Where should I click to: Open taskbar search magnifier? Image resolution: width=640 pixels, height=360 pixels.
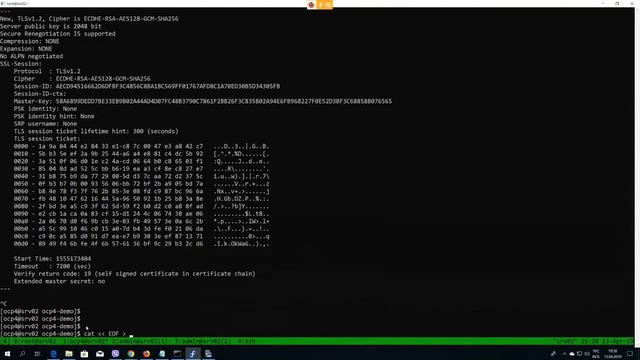(22, 354)
